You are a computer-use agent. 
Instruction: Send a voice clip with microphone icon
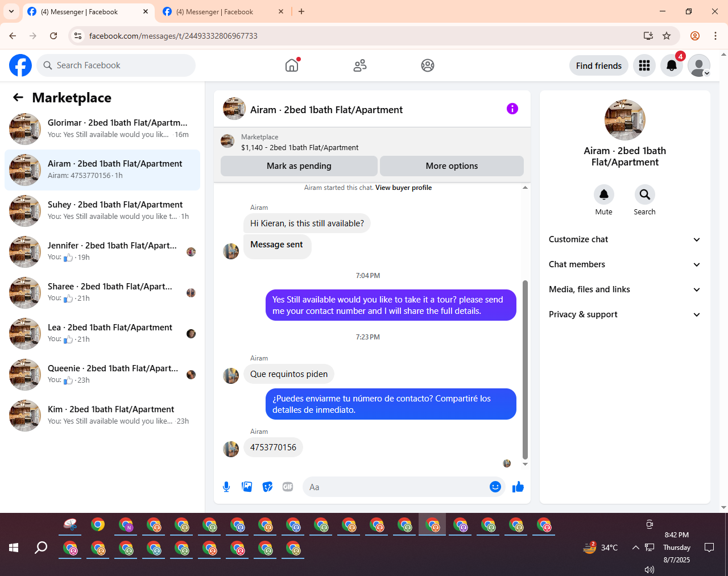coord(226,487)
